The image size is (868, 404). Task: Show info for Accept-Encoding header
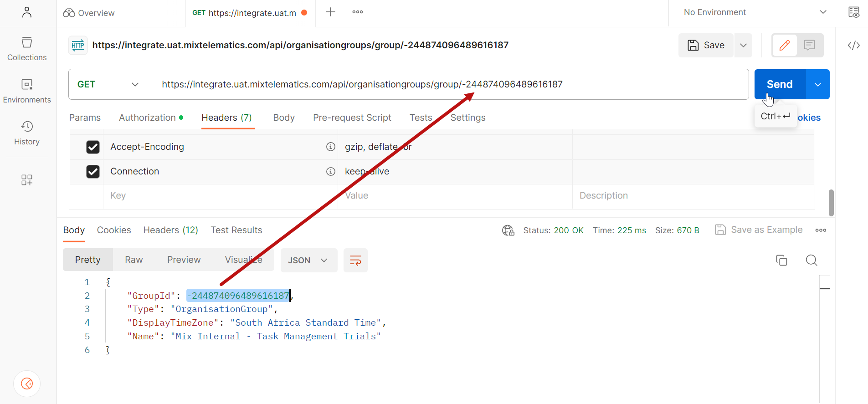coord(331,147)
